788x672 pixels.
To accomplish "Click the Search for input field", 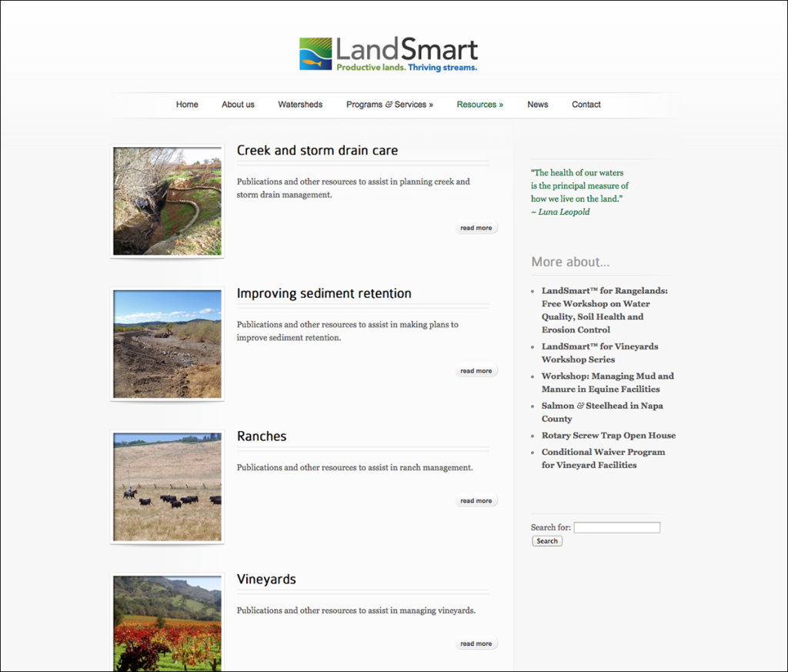I will click(x=617, y=527).
